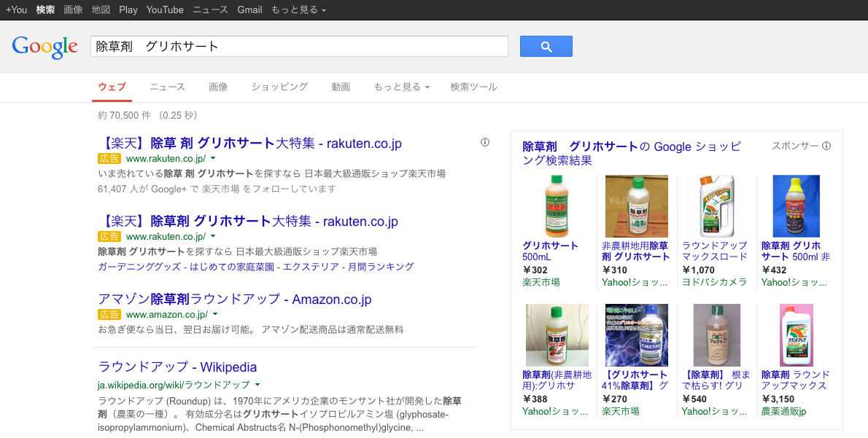Open the info icon beside the first Rakuten ad
Image resolution: width=868 pixels, height=438 pixels.
pos(485,141)
